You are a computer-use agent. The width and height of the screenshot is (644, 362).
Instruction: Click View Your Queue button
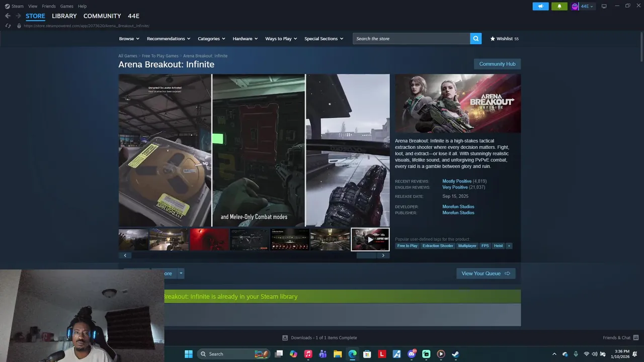pyautogui.click(x=486, y=274)
